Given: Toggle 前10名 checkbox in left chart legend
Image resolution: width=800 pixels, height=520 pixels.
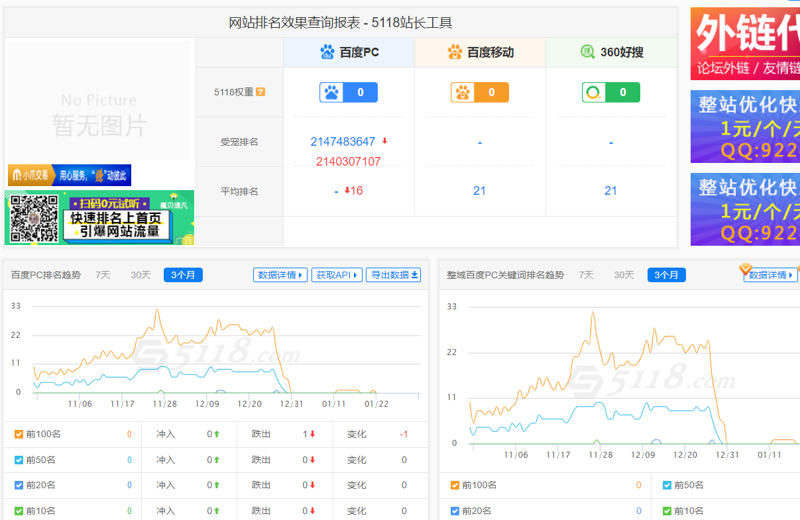Looking at the screenshot, I should [19, 510].
